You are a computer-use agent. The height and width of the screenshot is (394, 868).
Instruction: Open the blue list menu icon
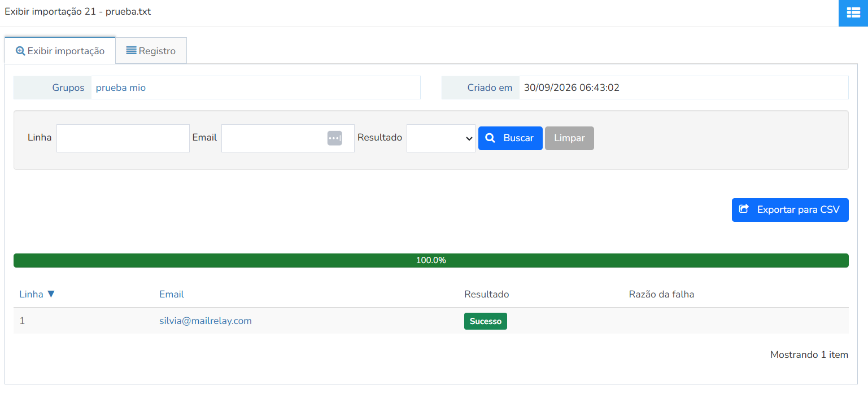click(853, 13)
